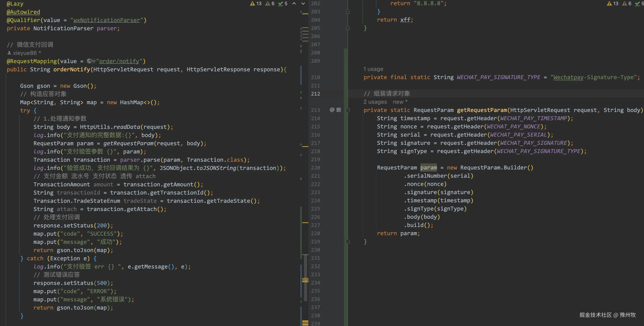Click the 5 typos checkmark icon, left editor
Viewport: 644px width, 326px height.
coord(280,3)
